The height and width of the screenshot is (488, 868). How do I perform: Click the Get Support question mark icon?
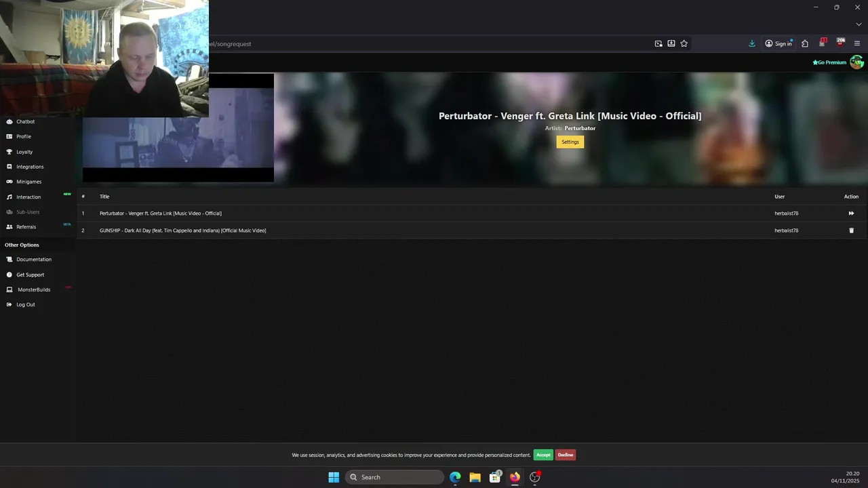[x=9, y=274]
